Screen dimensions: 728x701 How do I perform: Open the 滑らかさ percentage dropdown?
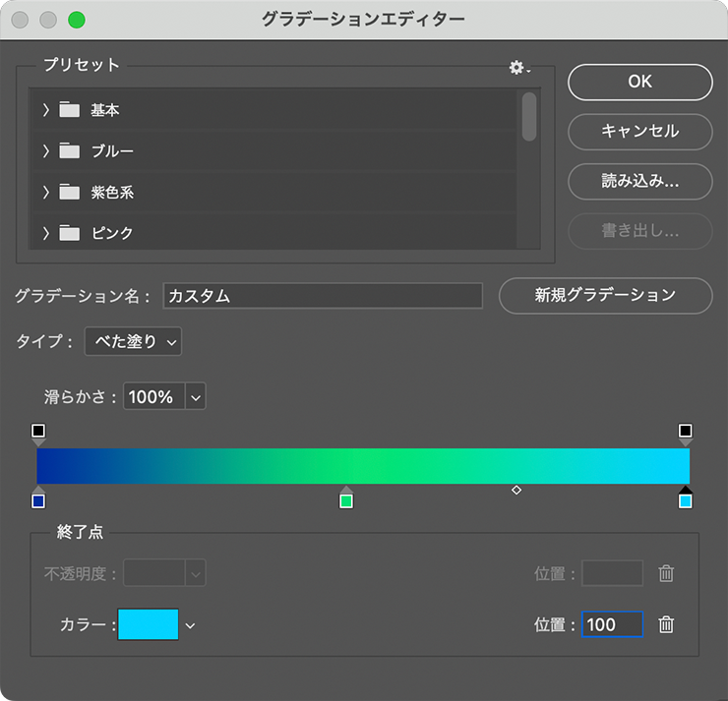pyautogui.click(x=195, y=397)
